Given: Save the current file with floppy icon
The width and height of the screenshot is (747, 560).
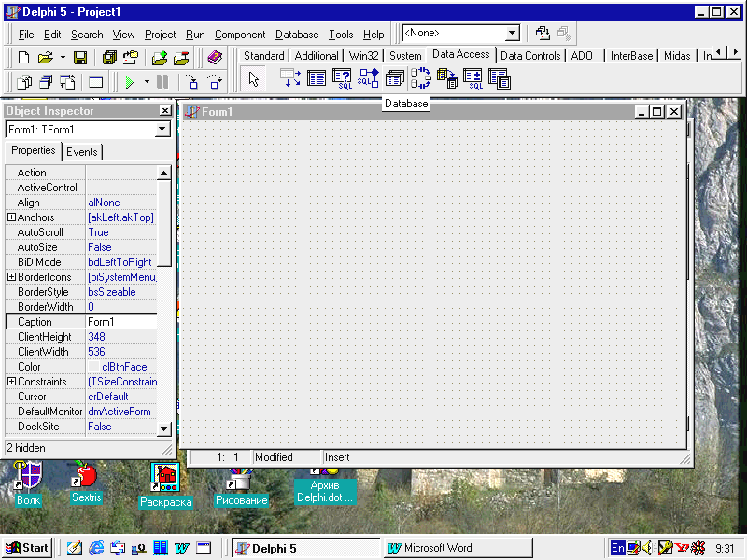Looking at the screenshot, I should click(x=80, y=58).
